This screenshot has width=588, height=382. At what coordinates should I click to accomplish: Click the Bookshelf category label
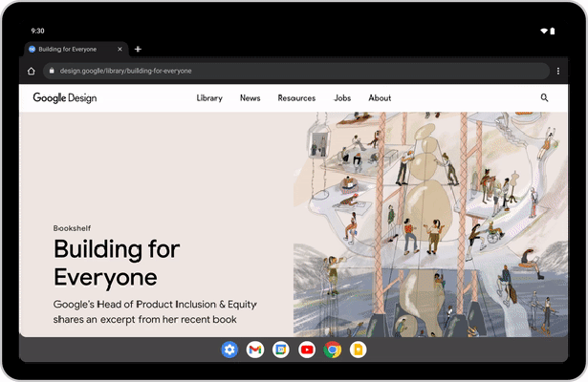[x=72, y=228]
